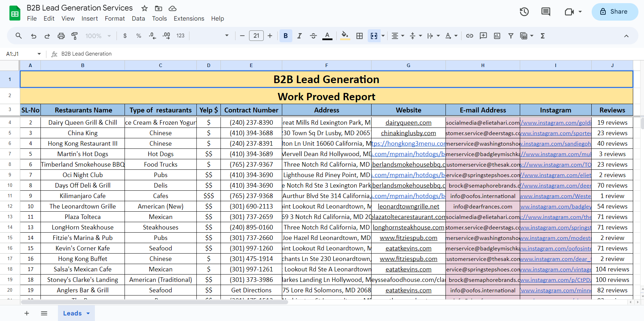Click the Insert chart icon

[497, 36]
